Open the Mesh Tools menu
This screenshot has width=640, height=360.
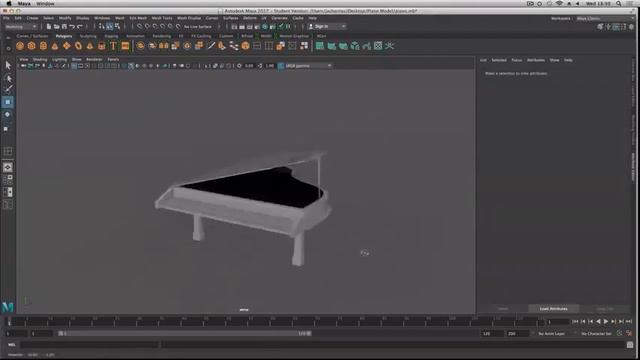pyautogui.click(x=162, y=18)
